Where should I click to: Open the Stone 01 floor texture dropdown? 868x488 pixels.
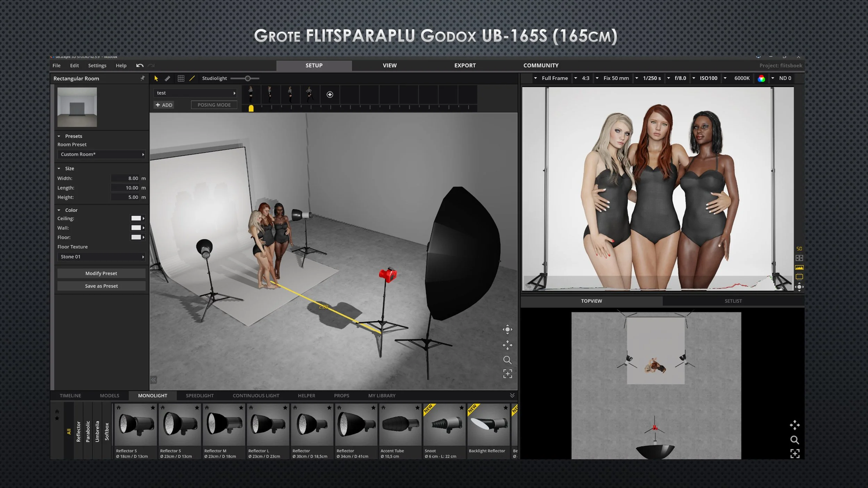(x=101, y=257)
